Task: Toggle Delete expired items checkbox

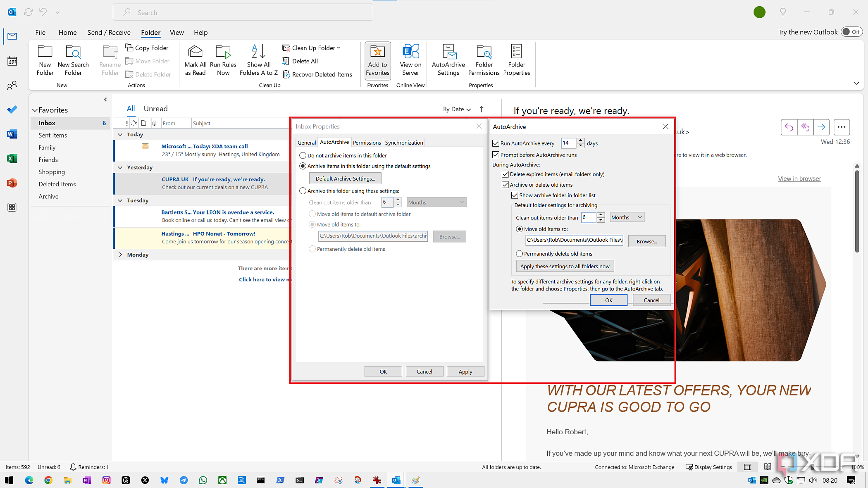Action: click(x=505, y=174)
